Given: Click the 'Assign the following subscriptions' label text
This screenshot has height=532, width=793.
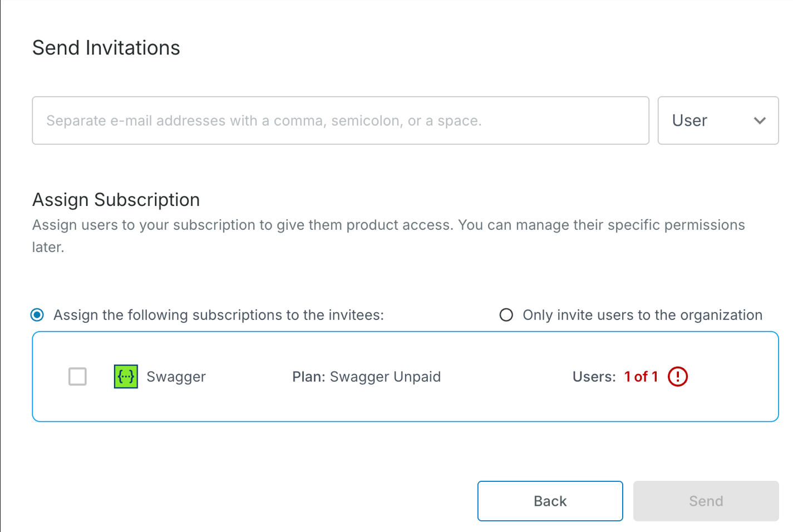Looking at the screenshot, I should pyautogui.click(x=219, y=315).
